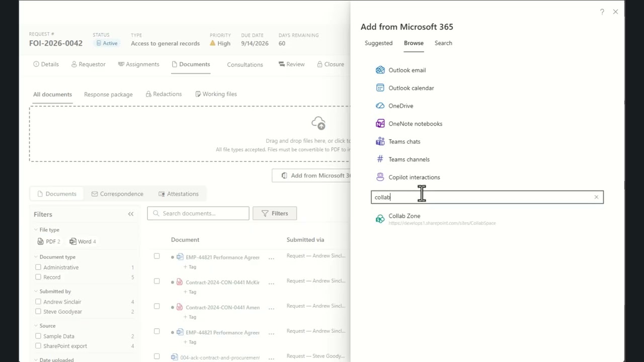
Task: Open the Attestations sub-tab
Action: tap(178, 194)
